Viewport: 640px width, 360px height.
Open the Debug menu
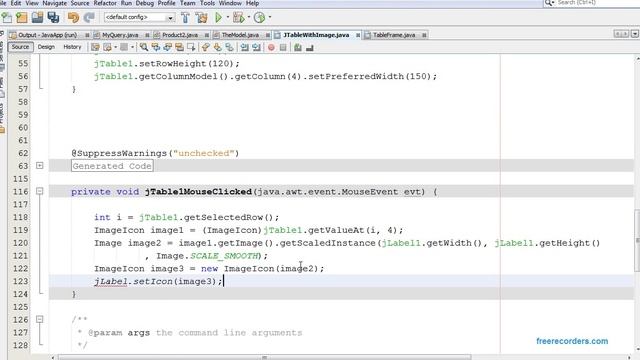pos(144,3)
